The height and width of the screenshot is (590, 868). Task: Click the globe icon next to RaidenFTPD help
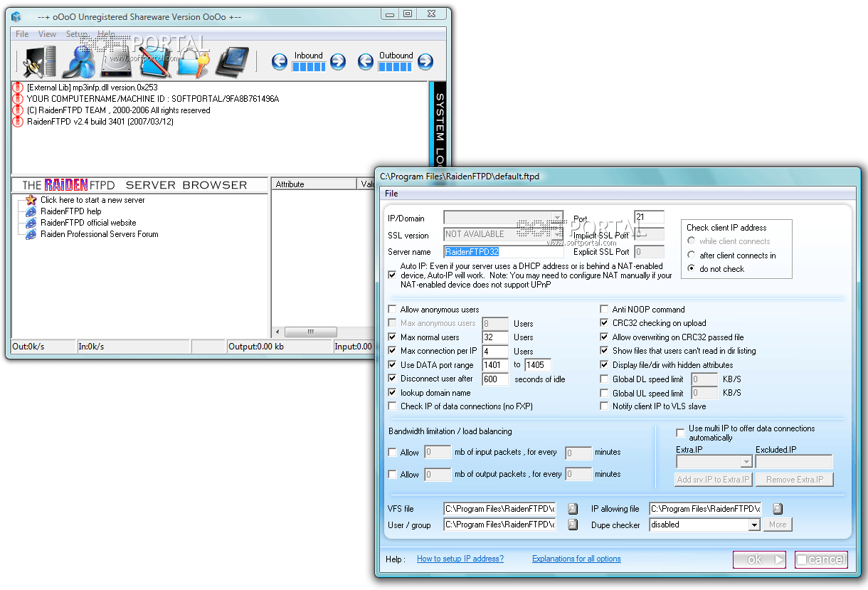tap(31, 211)
